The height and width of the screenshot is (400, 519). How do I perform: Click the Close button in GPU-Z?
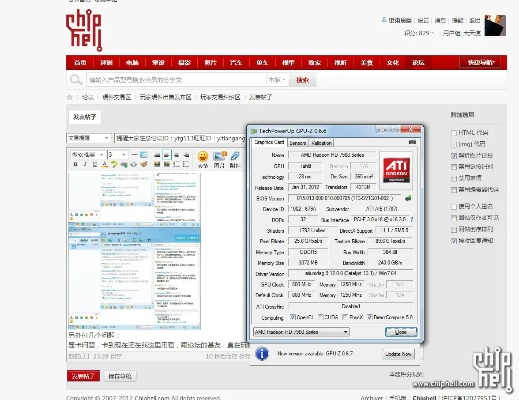[401, 332]
